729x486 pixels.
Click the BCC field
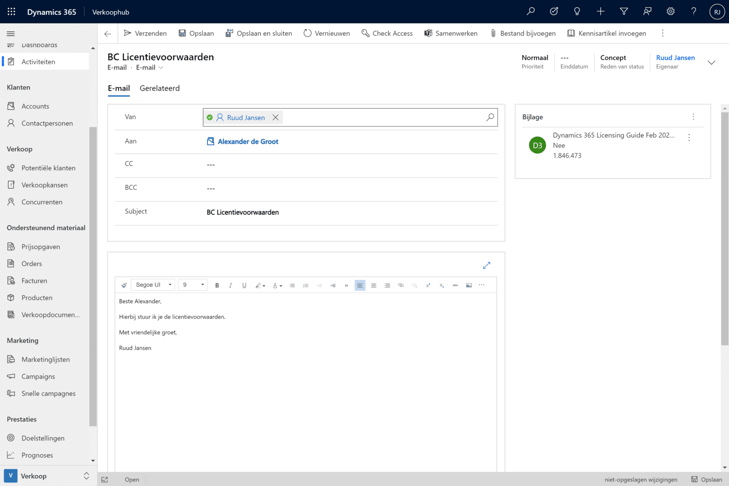tap(350, 188)
